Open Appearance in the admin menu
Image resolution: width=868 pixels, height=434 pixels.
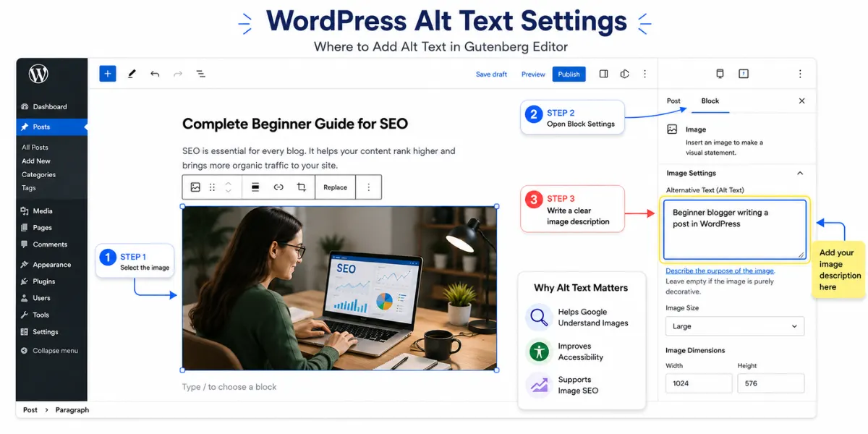51,265
